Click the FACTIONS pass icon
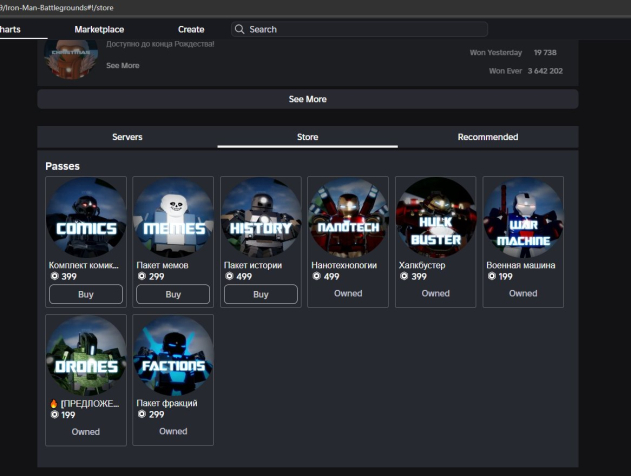 [173, 356]
